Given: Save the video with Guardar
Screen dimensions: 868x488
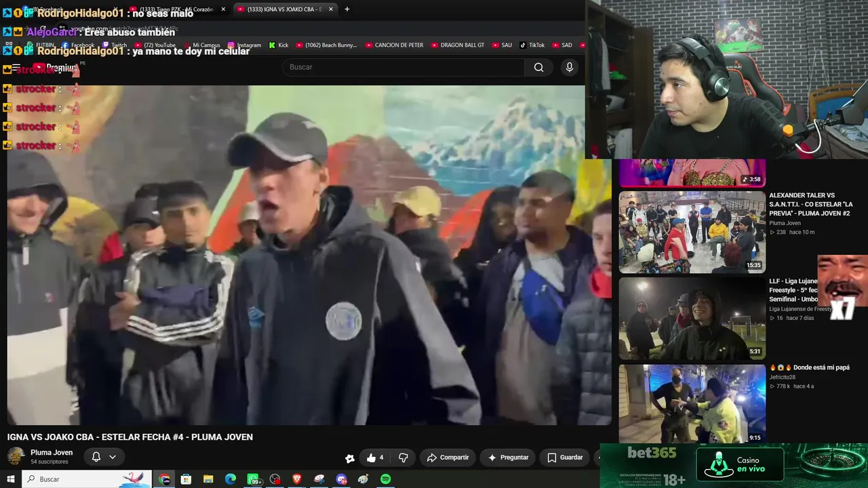Looking at the screenshot, I should [x=565, y=457].
